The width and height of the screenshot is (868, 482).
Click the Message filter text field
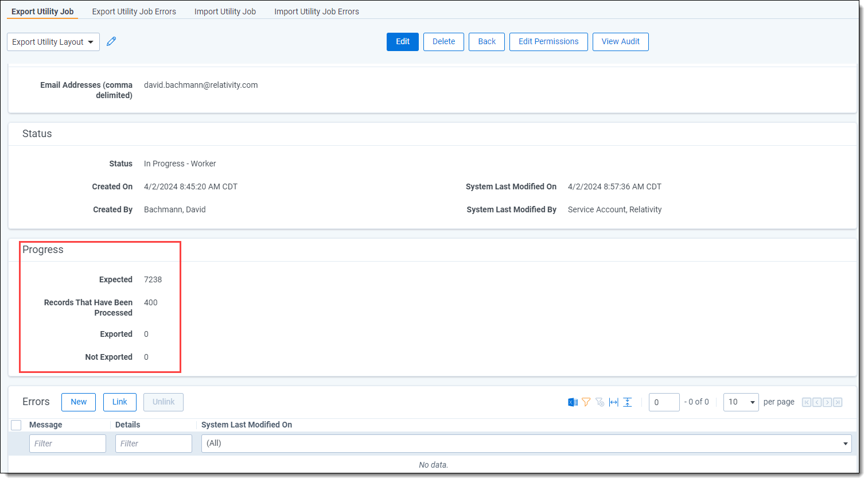coord(68,444)
